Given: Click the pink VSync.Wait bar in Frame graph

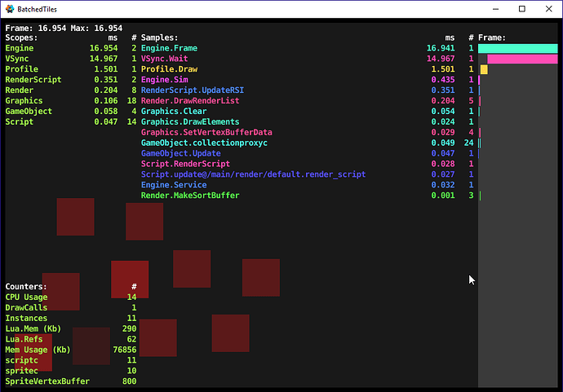Looking at the screenshot, I should click(522, 59).
